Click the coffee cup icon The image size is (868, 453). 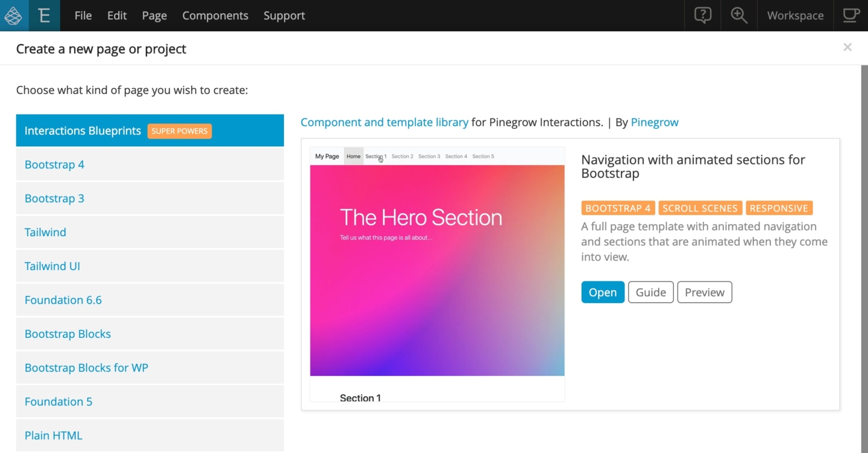click(851, 15)
